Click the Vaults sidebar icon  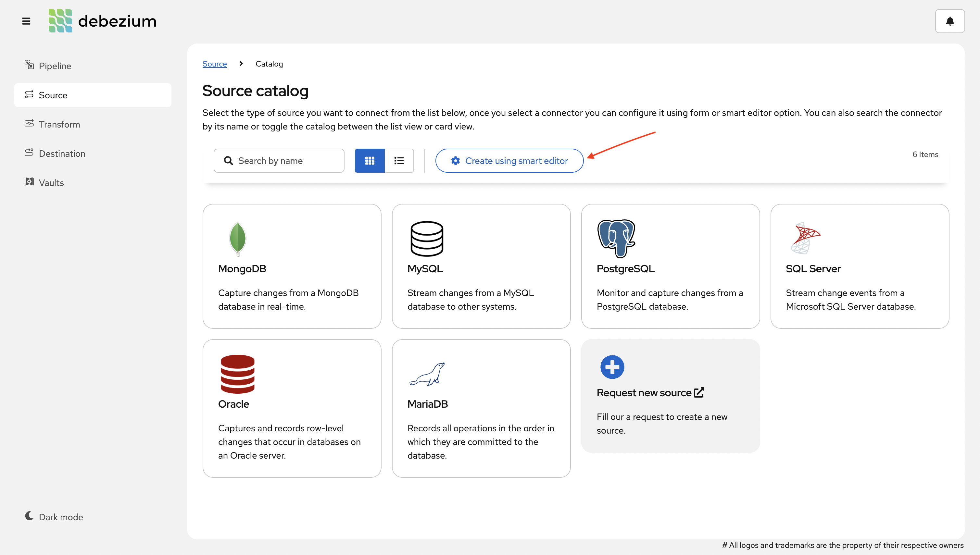29,182
